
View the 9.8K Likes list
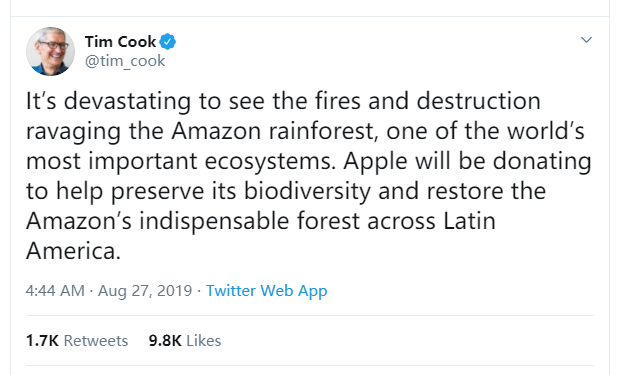click(x=185, y=341)
